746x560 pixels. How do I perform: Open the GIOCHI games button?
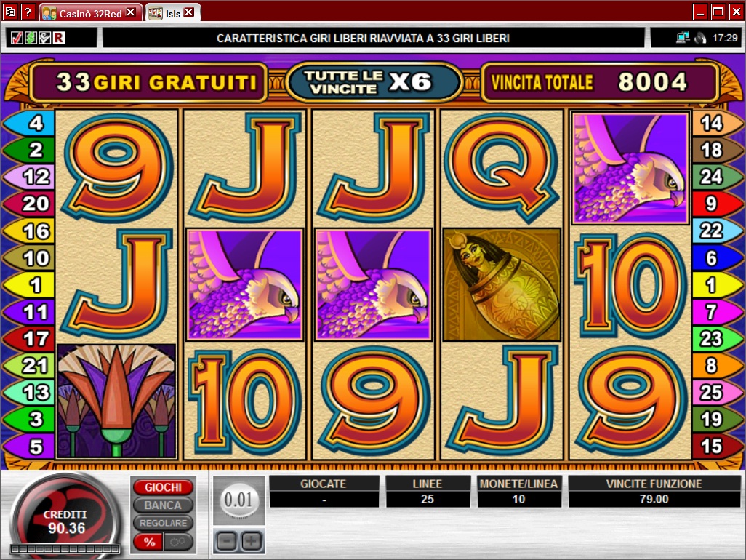point(163,487)
